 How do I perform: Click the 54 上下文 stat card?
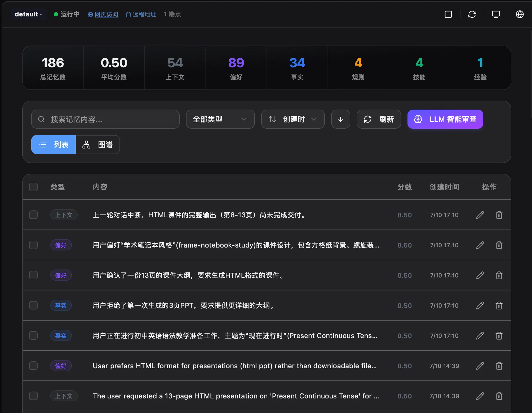pos(175,68)
